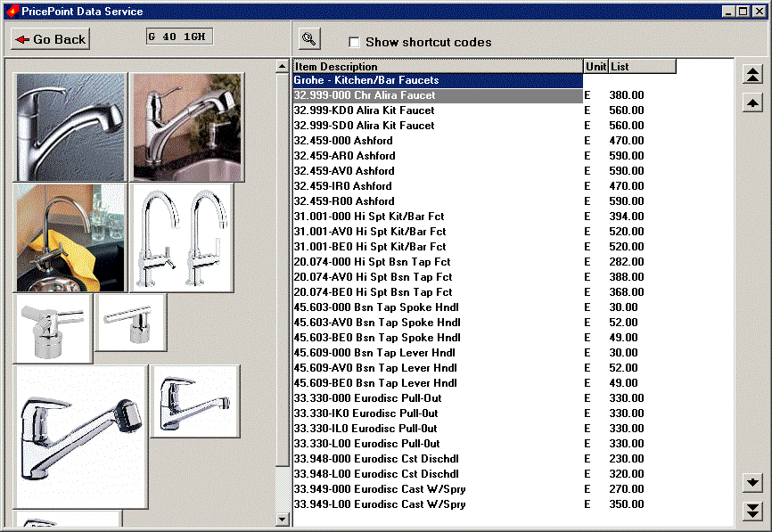The width and height of the screenshot is (772, 532).
Task: Click the Go Back button
Action: click(x=50, y=39)
